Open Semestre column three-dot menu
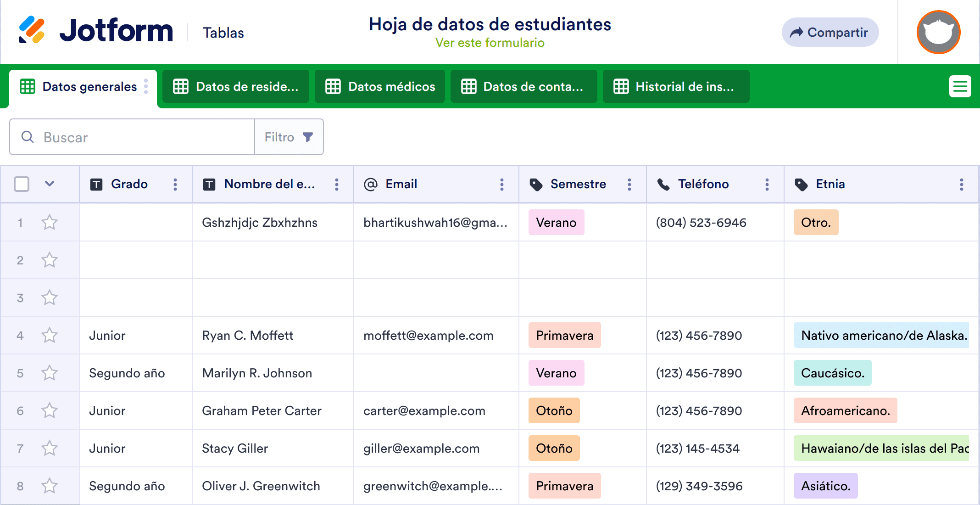This screenshot has height=505, width=980. [629, 185]
